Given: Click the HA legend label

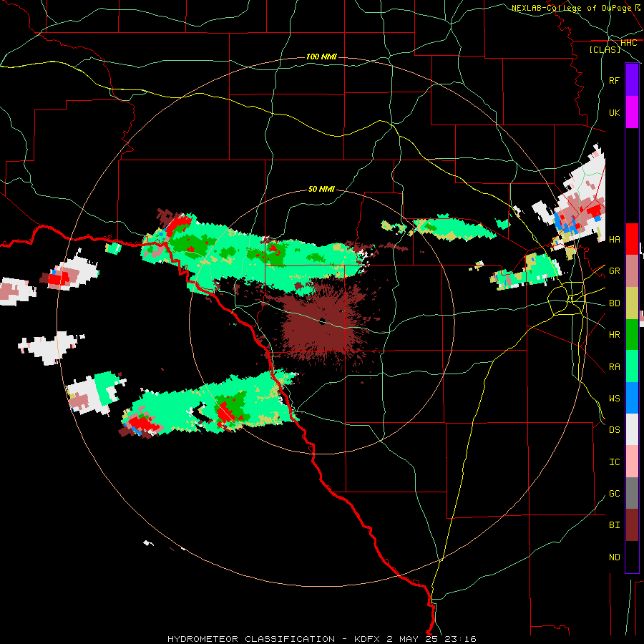Looking at the screenshot, I should [x=614, y=239].
